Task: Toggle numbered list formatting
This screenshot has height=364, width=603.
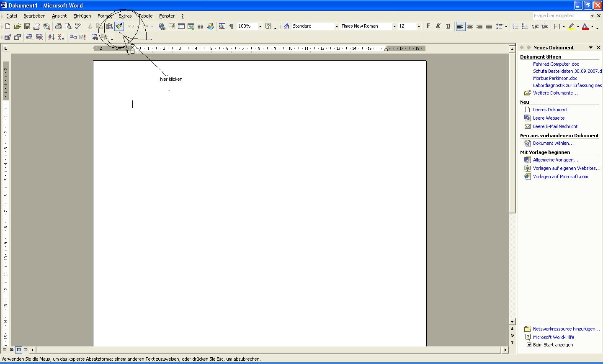Action: [x=515, y=26]
